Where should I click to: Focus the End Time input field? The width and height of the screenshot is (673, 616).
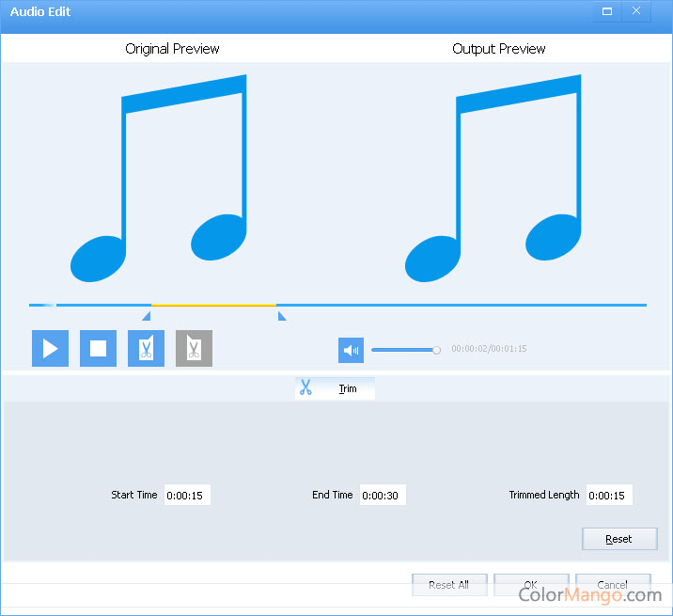383,495
